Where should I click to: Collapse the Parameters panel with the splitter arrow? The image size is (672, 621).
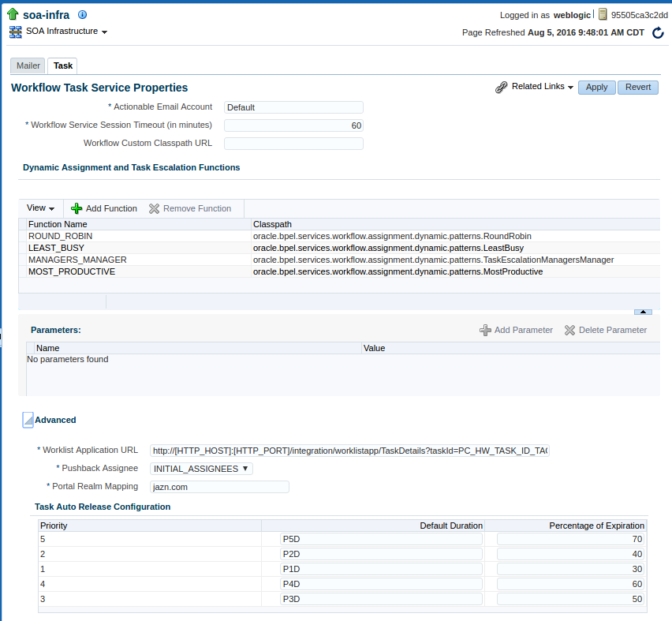coord(643,312)
